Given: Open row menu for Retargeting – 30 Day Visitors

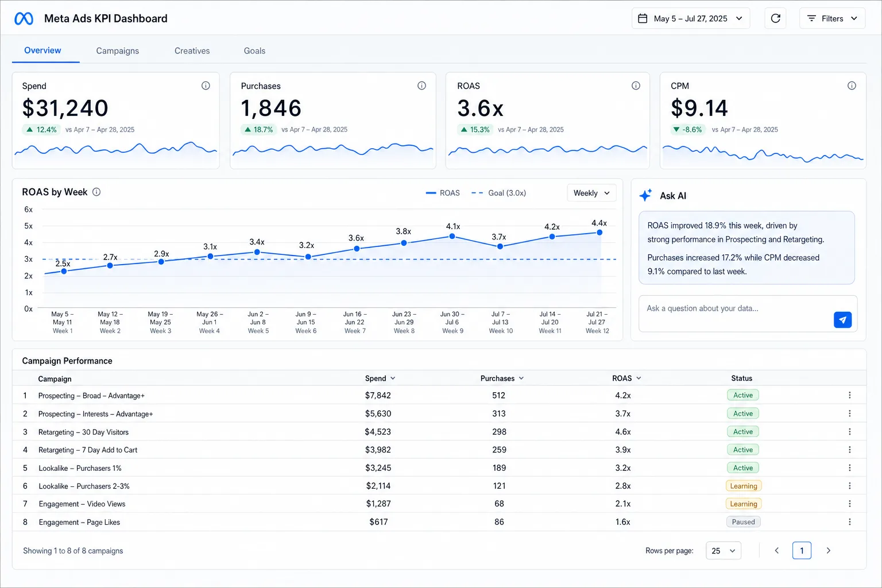Looking at the screenshot, I should click(x=850, y=432).
